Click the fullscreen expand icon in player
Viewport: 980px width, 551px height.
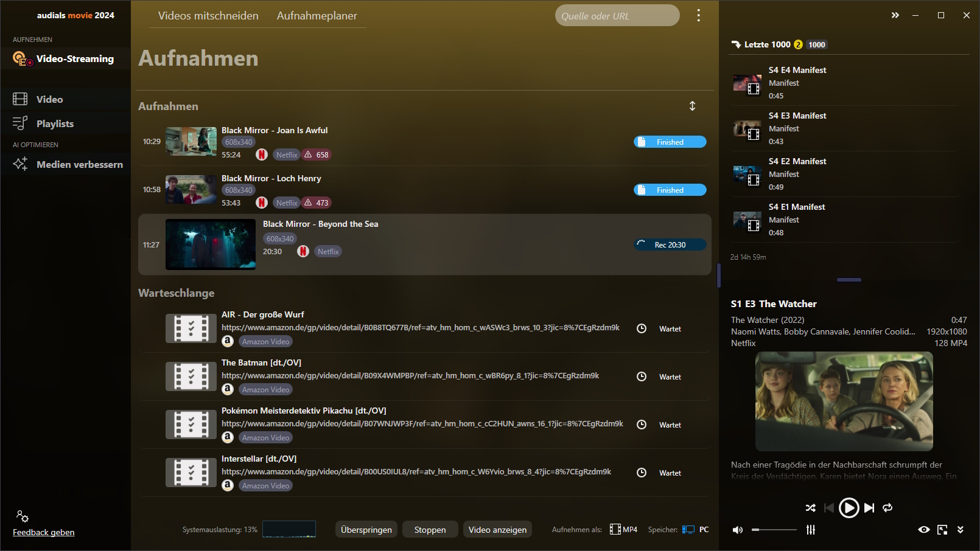[942, 530]
